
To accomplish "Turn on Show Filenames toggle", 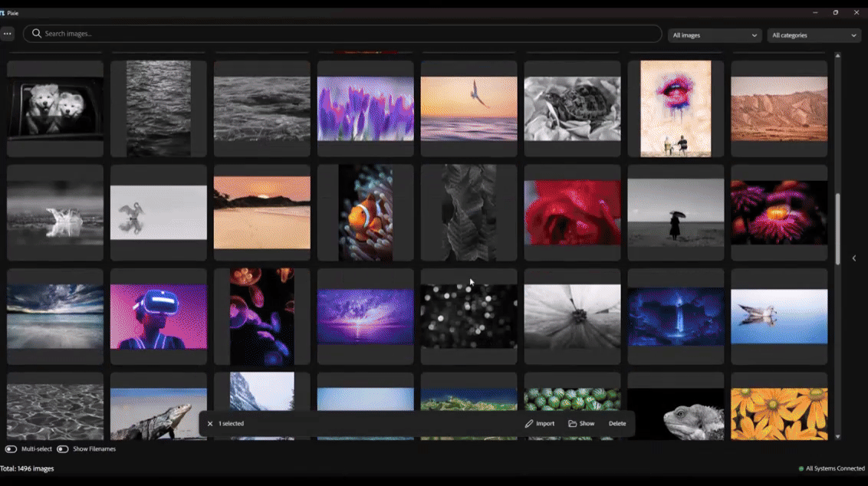I will tap(62, 449).
